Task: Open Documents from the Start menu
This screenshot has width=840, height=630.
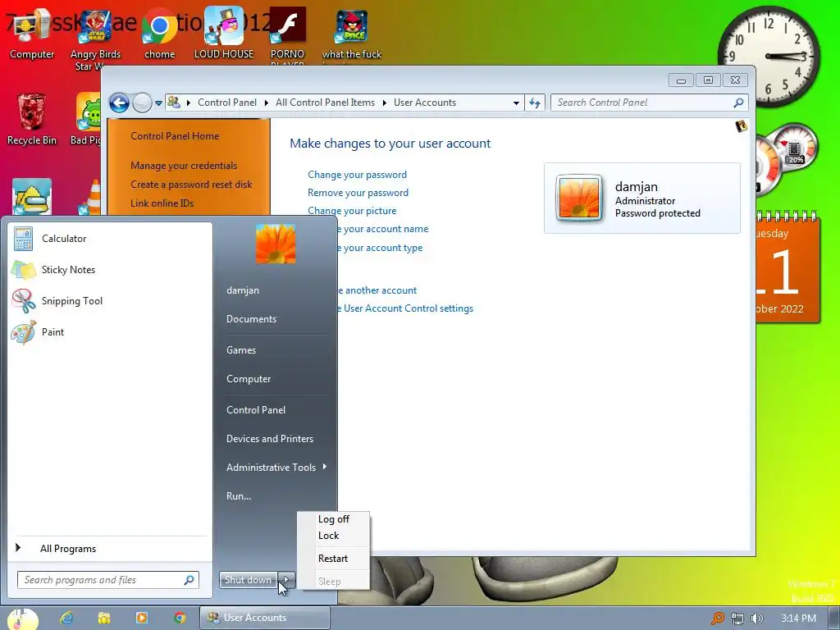Action: click(x=251, y=319)
